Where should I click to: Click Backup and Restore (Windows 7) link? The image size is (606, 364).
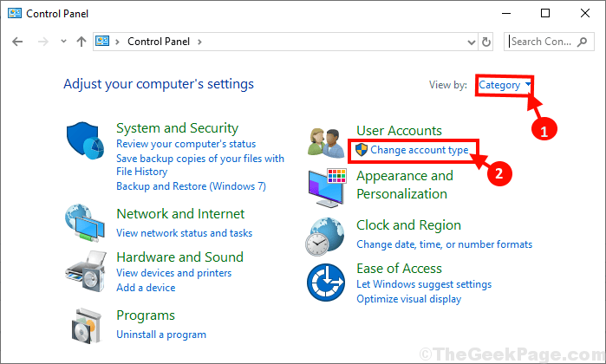(x=192, y=186)
